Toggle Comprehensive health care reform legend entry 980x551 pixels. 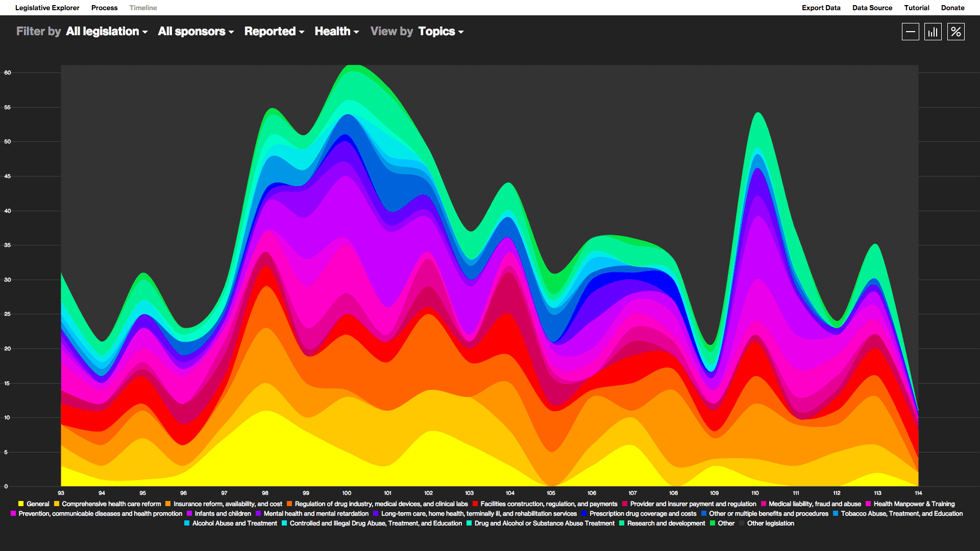pos(111,504)
